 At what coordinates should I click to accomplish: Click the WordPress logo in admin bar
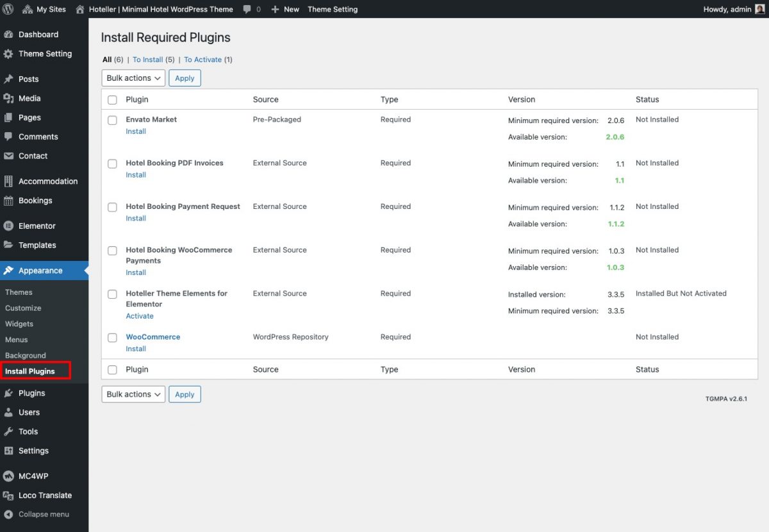point(8,9)
